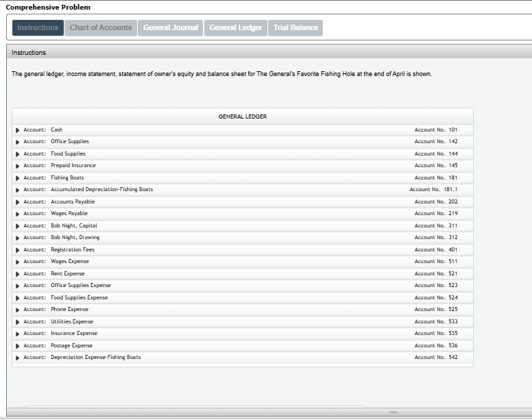
Task: Click the 'Bob Night, Drawing' account name
Action: [x=75, y=238]
